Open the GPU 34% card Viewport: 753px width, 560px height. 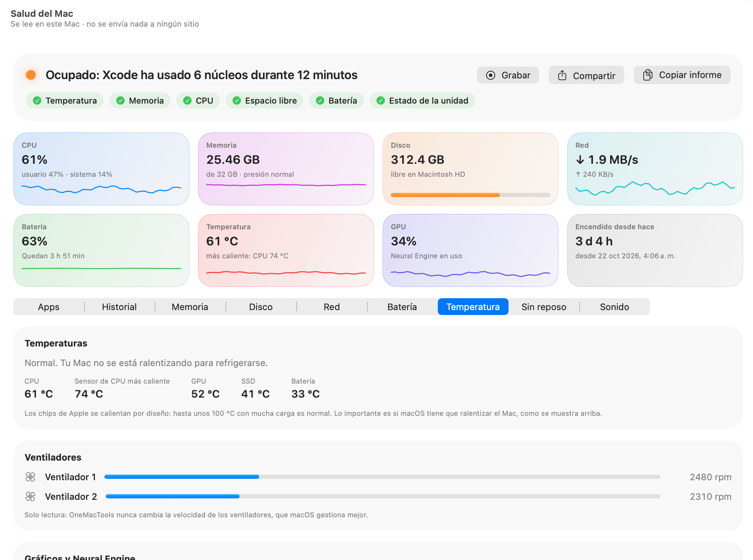click(x=470, y=250)
